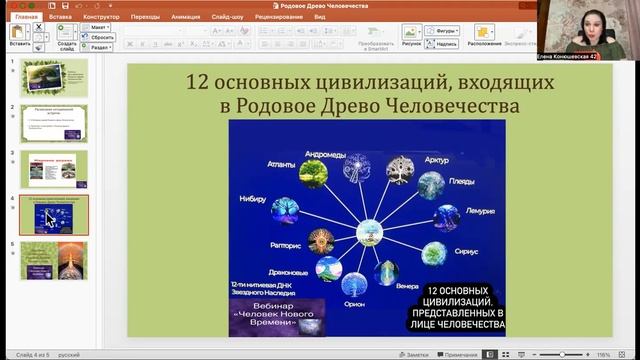
Task: Click the Cut scissors icon
Action: (x=39, y=27)
